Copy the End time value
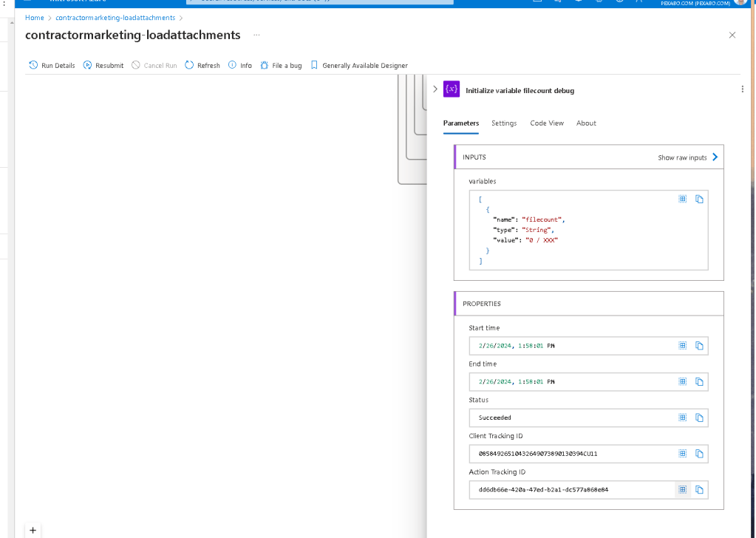Screen dimensions: 756x538 [x=699, y=381]
